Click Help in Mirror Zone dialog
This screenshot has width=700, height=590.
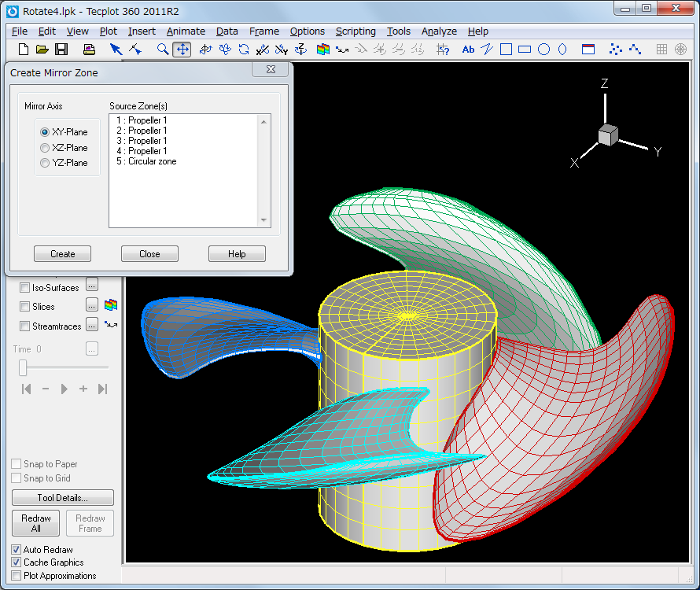point(237,253)
